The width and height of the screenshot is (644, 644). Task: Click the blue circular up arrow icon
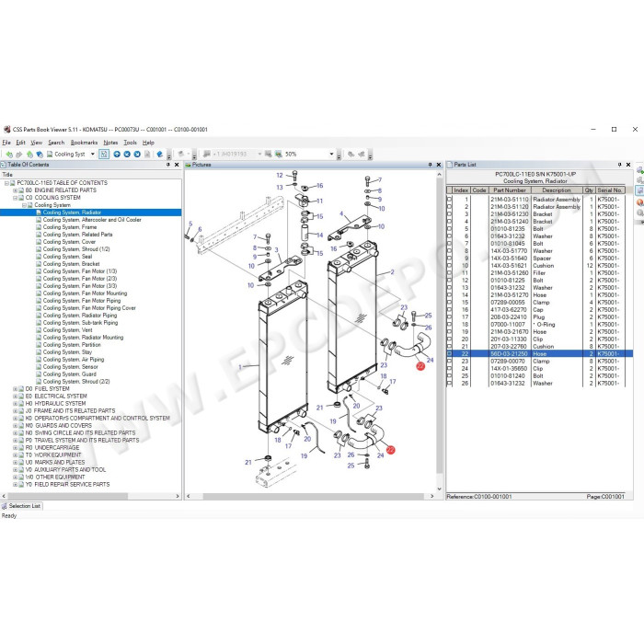coord(117,155)
